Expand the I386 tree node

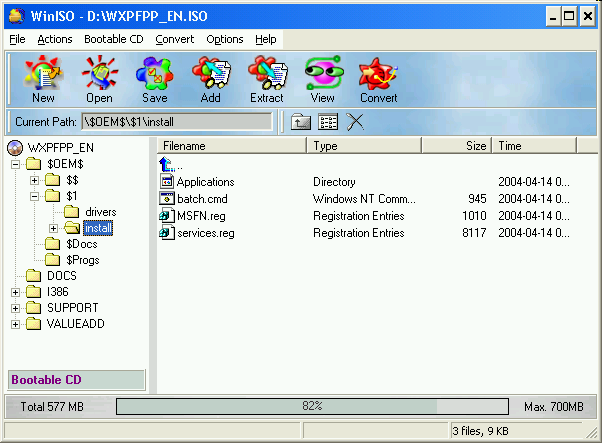point(15,293)
